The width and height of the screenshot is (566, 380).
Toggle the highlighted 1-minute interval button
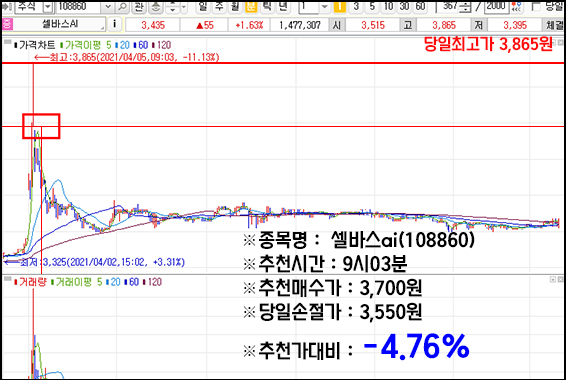click(339, 6)
